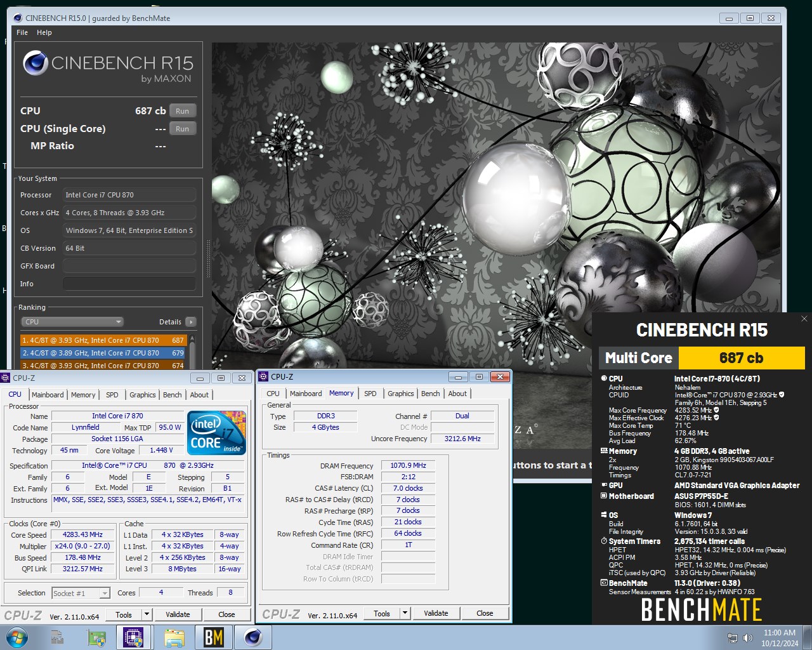The height and width of the screenshot is (650, 812).
Task: Open BenchMate BM taskbar icon
Action: pos(213,637)
